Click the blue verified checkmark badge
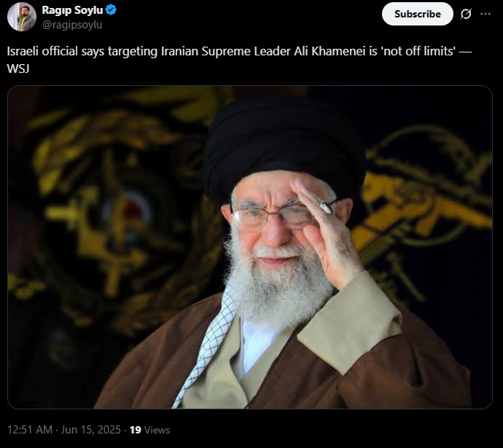503x448 pixels. pyautogui.click(x=111, y=10)
